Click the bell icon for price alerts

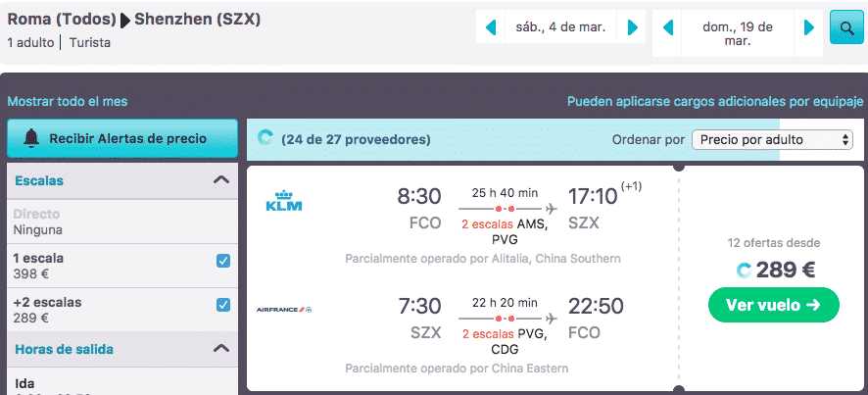(x=32, y=138)
